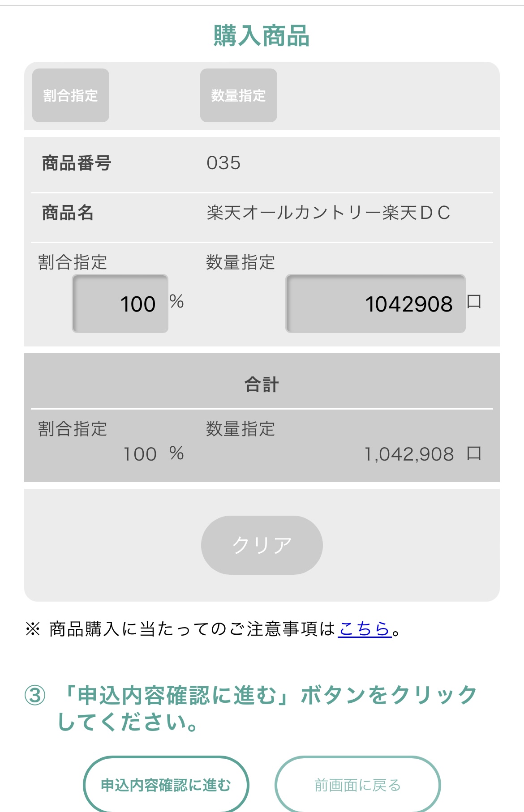Go back using 前画面に戻る button
Image resolution: width=524 pixels, height=812 pixels.
tap(357, 785)
